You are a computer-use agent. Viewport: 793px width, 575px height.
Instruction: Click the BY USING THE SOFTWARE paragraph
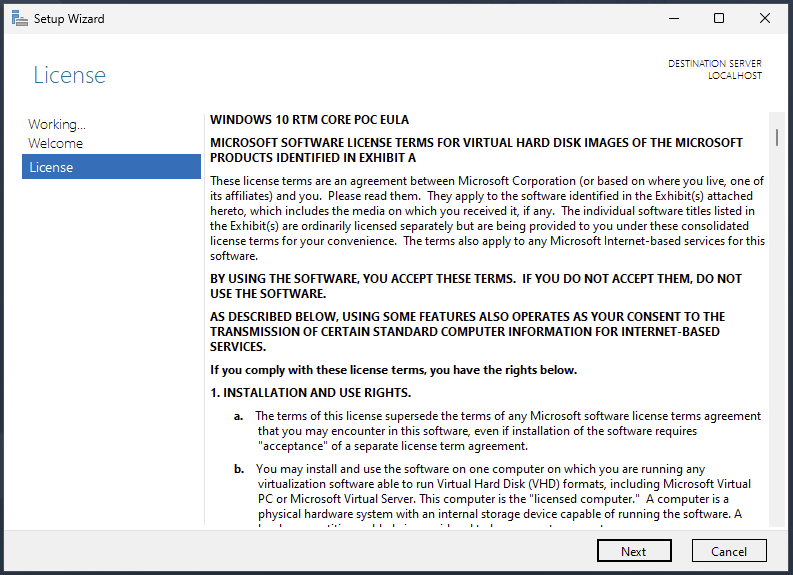pyautogui.click(x=476, y=286)
